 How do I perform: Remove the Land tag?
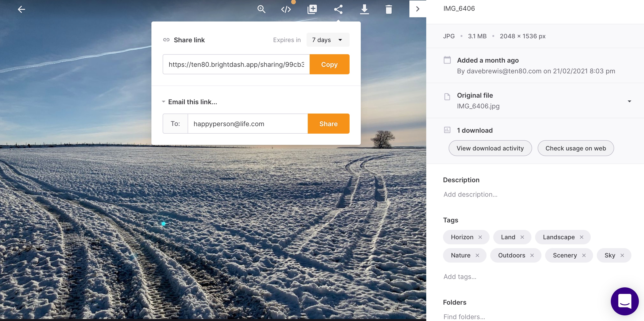point(522,237)
